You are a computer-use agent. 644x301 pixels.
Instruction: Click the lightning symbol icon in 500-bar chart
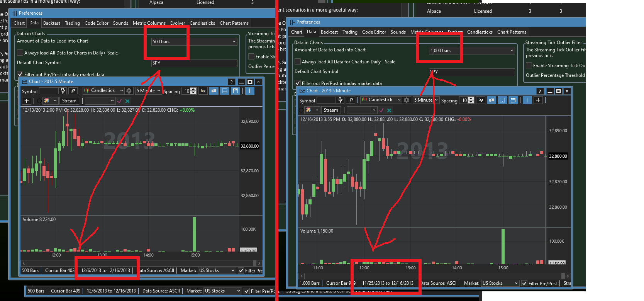(x=63, y=91)
